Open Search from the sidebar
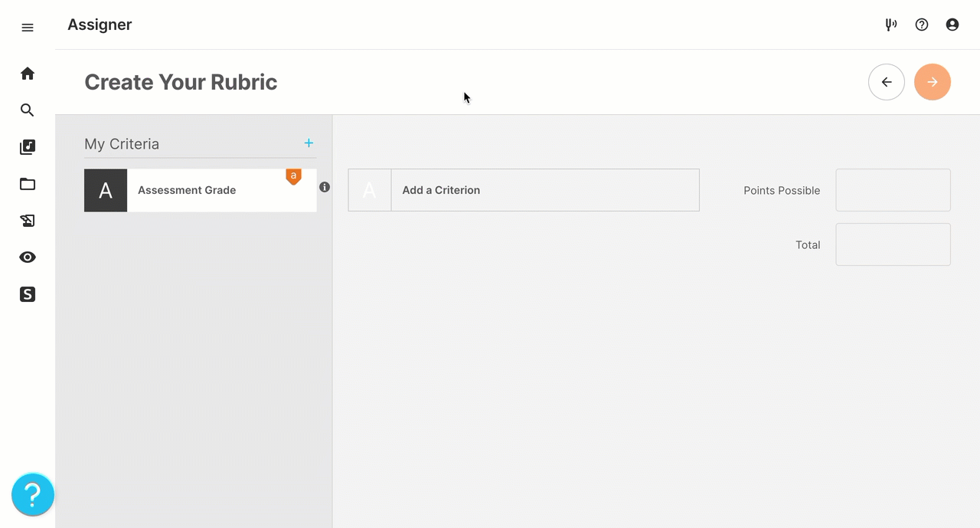 pos(28,110)
